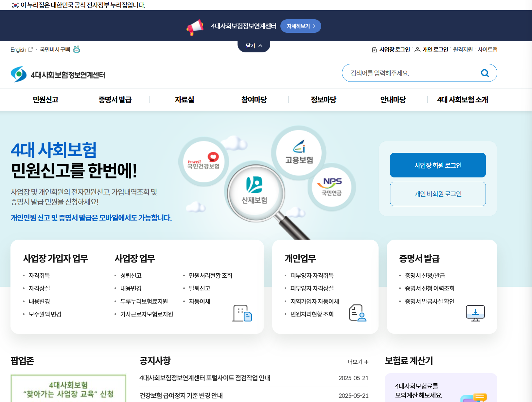Open the 4대 사회보험 소개 menu

462,100
